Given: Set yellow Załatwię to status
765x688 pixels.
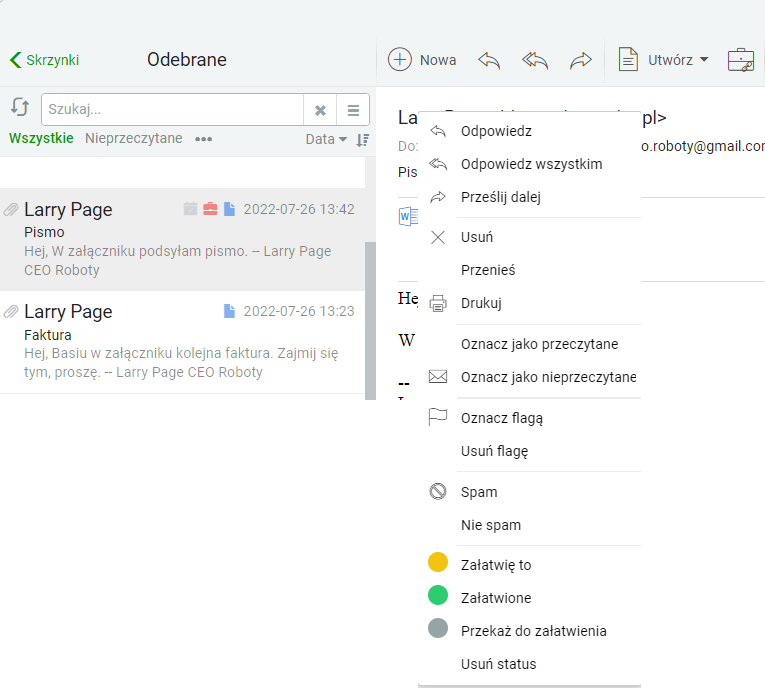Looking at the screenshot, I should pyautogui.click(x=529, y=565).
